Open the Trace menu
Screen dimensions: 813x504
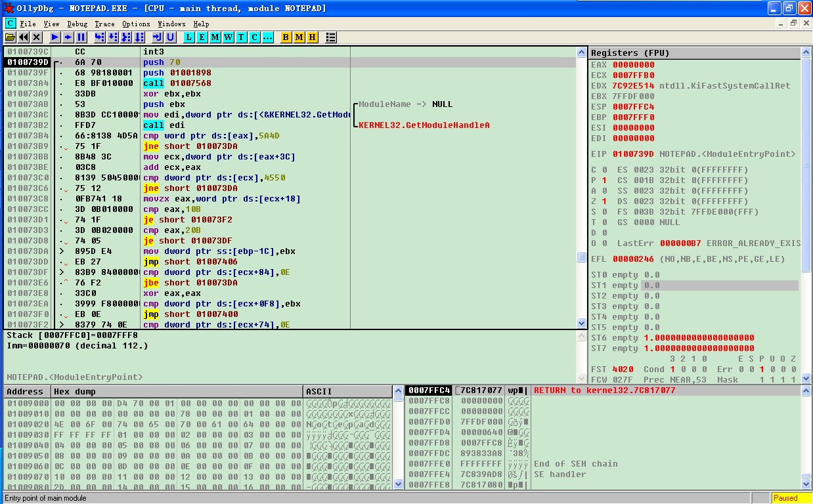pos(104,24)
